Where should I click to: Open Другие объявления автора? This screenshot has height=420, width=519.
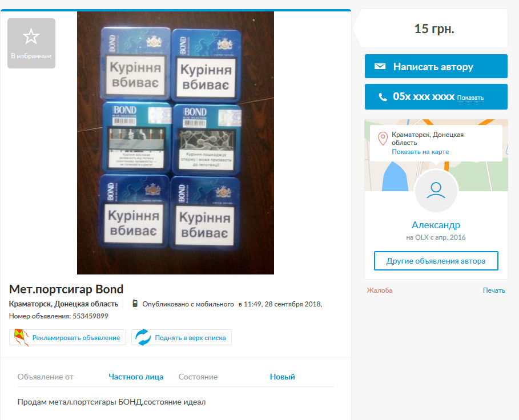pyautogui.click(x=436, y=261)
